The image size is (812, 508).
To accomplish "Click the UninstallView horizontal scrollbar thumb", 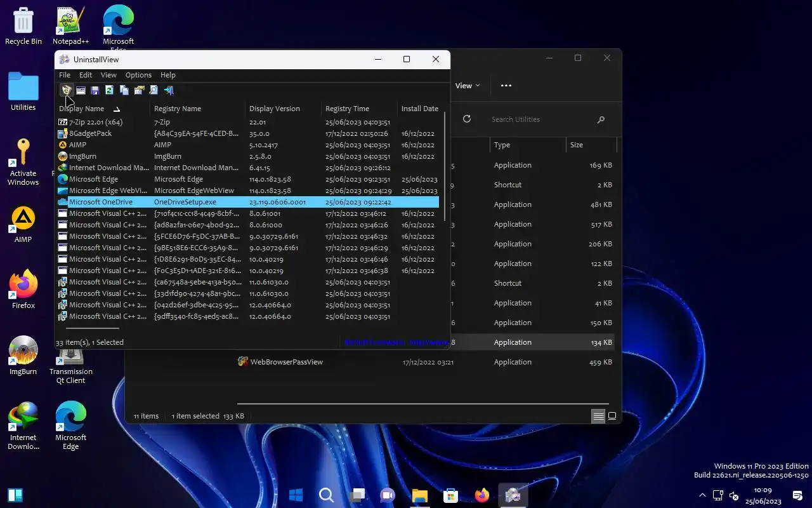I will [93, 328].
